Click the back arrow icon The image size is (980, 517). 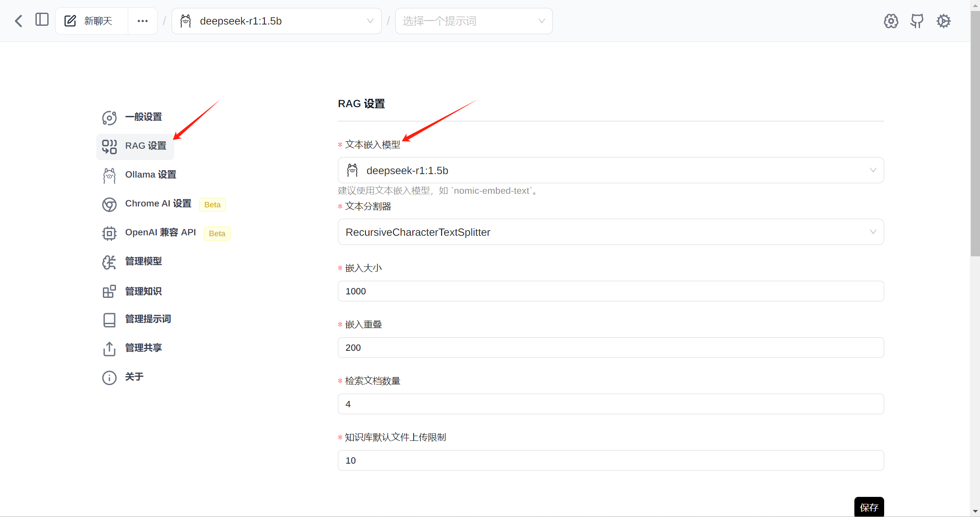click(x=18, y=21)
